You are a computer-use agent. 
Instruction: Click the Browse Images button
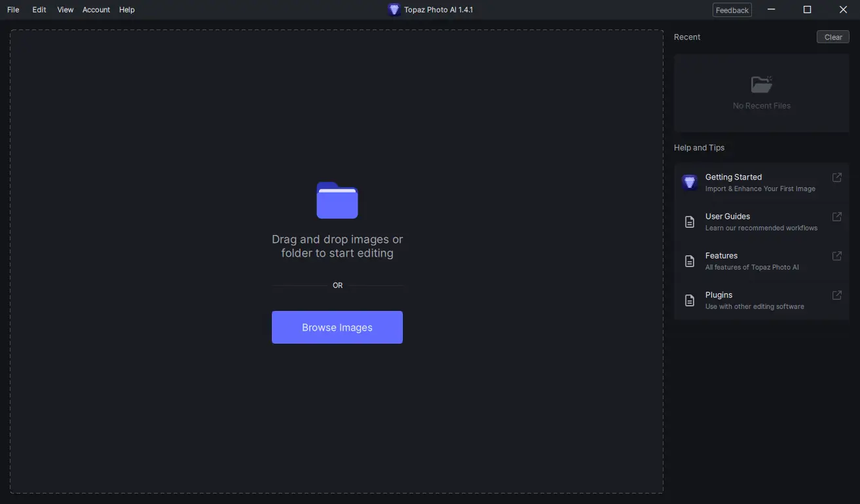tap(337, 327)
